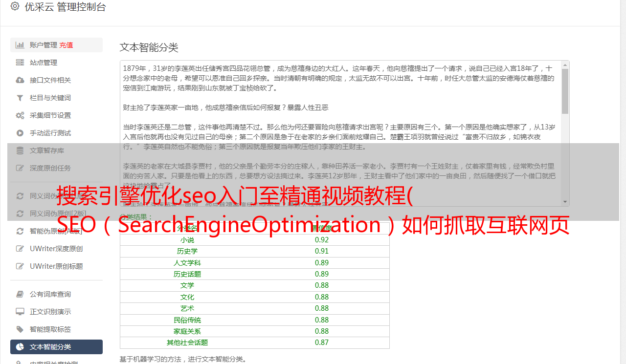Click the 小说 category cell
Screen dimensions: 626x364
click(x=187, y=240)
